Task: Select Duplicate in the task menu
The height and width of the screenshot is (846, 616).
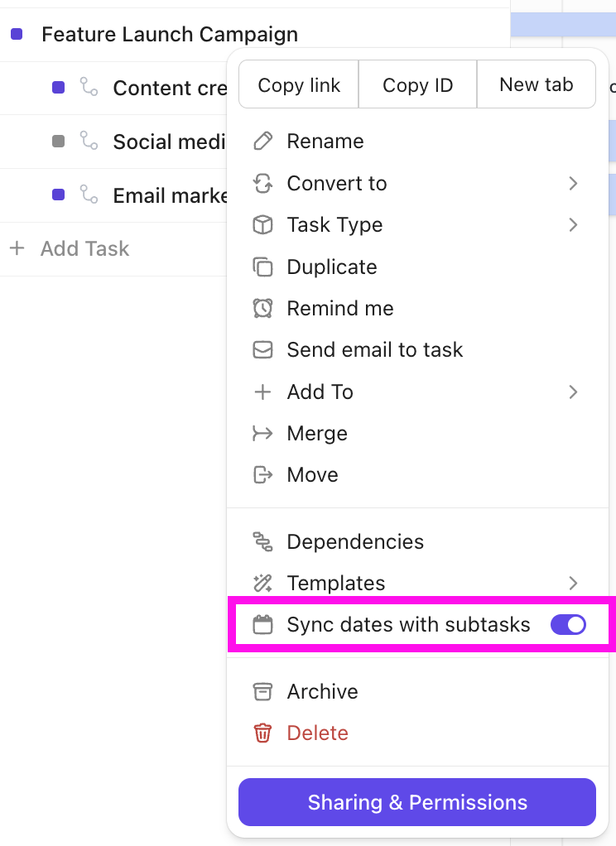Action: [x=418, y=267]
